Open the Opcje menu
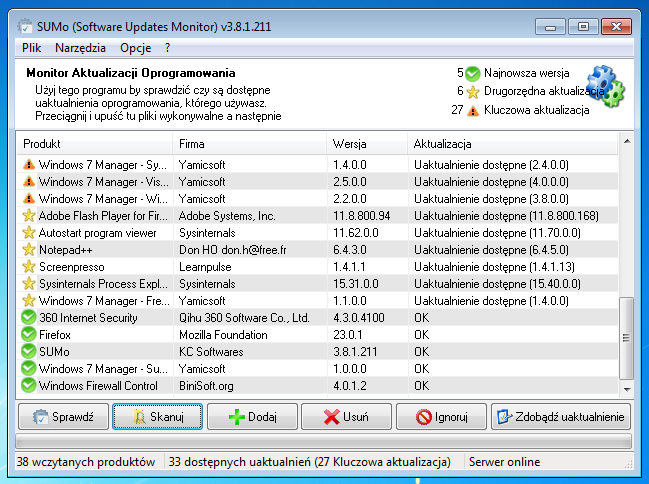 point(135,48)
